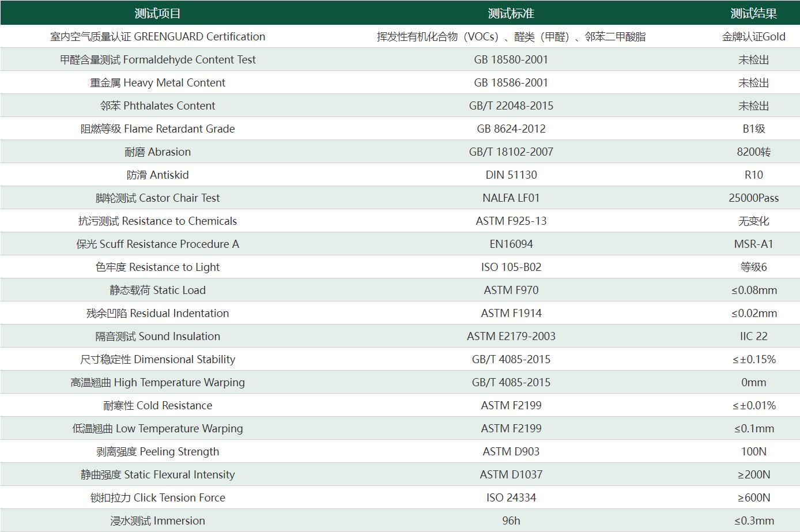Select Static Flexural Intensity label

tap(157, 474)
